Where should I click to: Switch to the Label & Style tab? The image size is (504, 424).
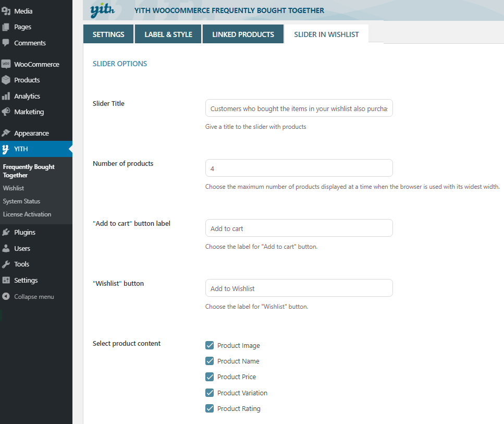(168, 34)
